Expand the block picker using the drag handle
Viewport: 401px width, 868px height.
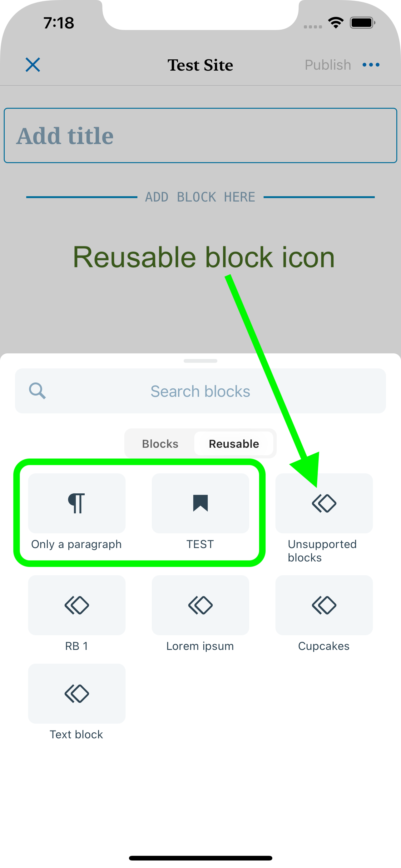coord(200,361)
